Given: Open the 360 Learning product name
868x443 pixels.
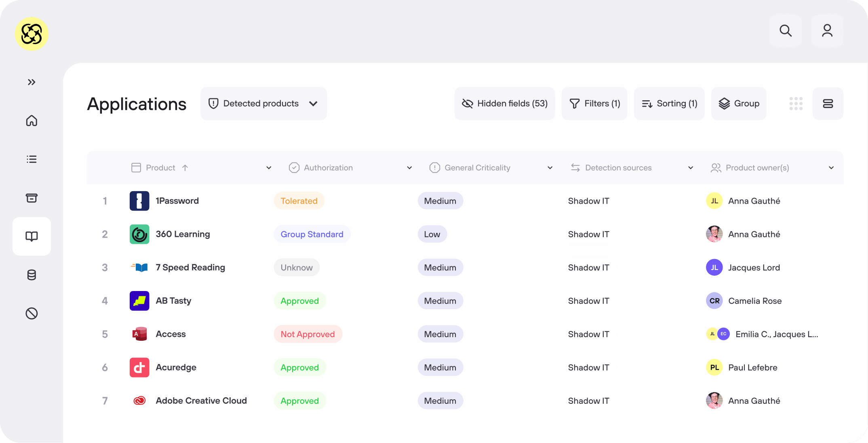Looking at the screenshot, I should (x=183, y=234).
